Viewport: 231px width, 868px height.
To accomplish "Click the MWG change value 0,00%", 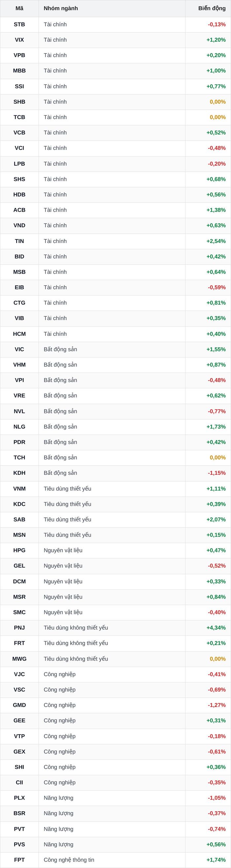I will [217, 659].
